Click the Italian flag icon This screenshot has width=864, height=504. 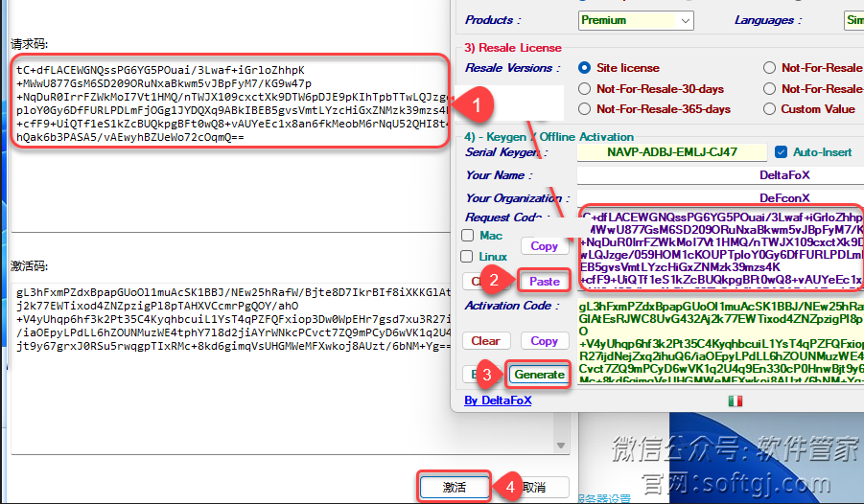click(736, 401)
